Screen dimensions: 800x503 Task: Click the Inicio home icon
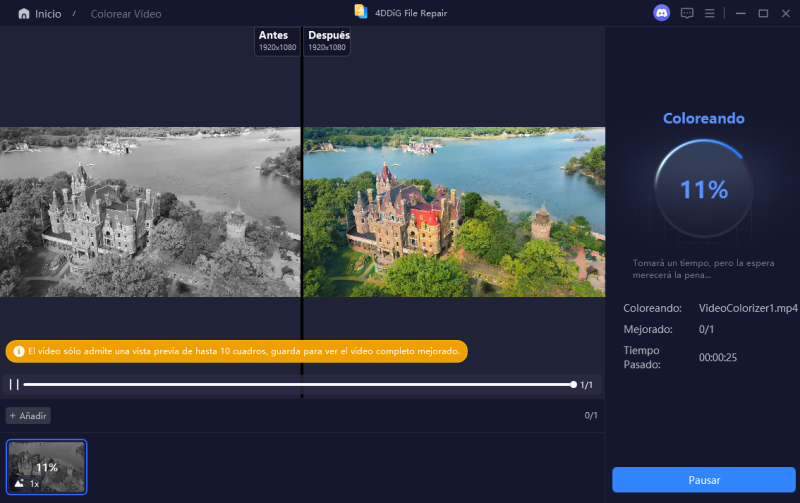coord(23,14)
